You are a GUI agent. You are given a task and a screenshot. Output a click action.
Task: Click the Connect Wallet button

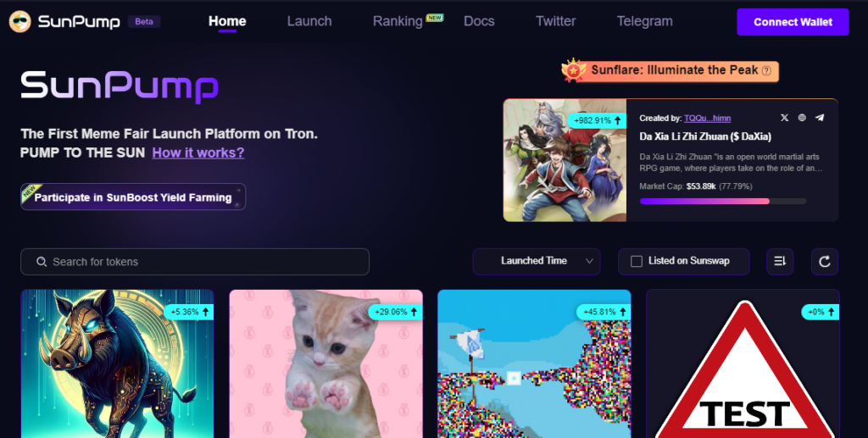(x=793, y=22)
